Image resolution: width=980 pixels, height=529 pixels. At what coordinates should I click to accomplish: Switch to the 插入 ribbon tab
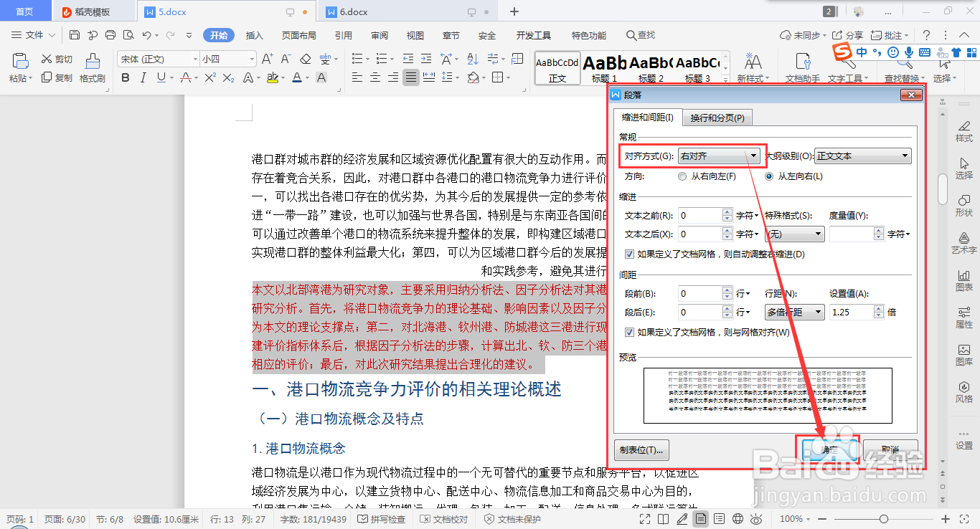click(254, 34)
